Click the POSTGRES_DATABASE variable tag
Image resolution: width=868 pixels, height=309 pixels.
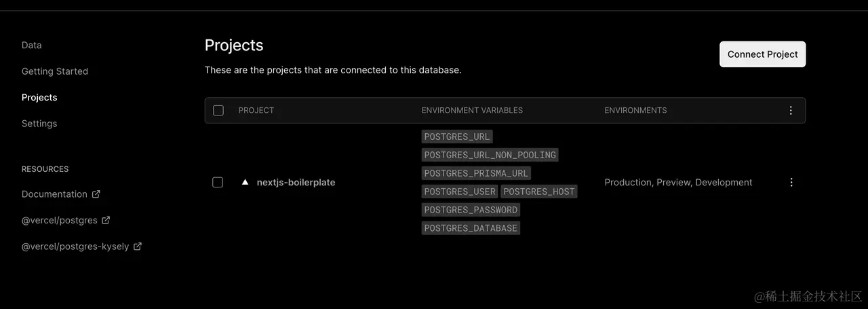coord(471,228)
